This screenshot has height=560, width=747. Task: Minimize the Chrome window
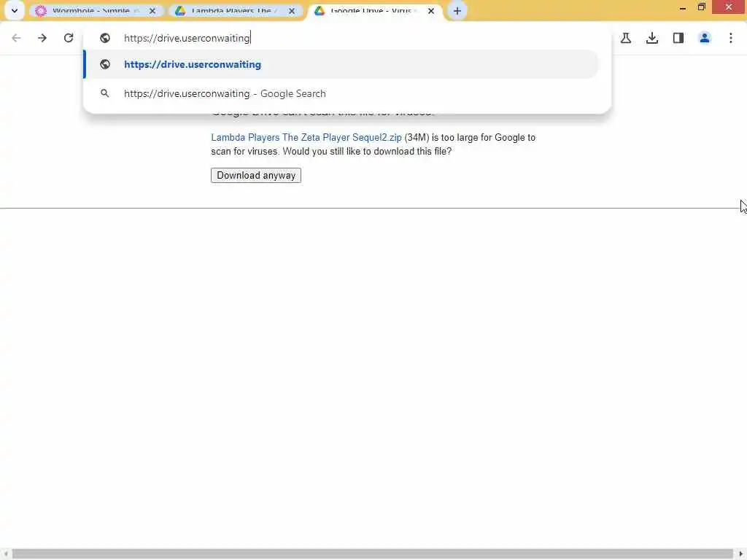coord(683,7)
